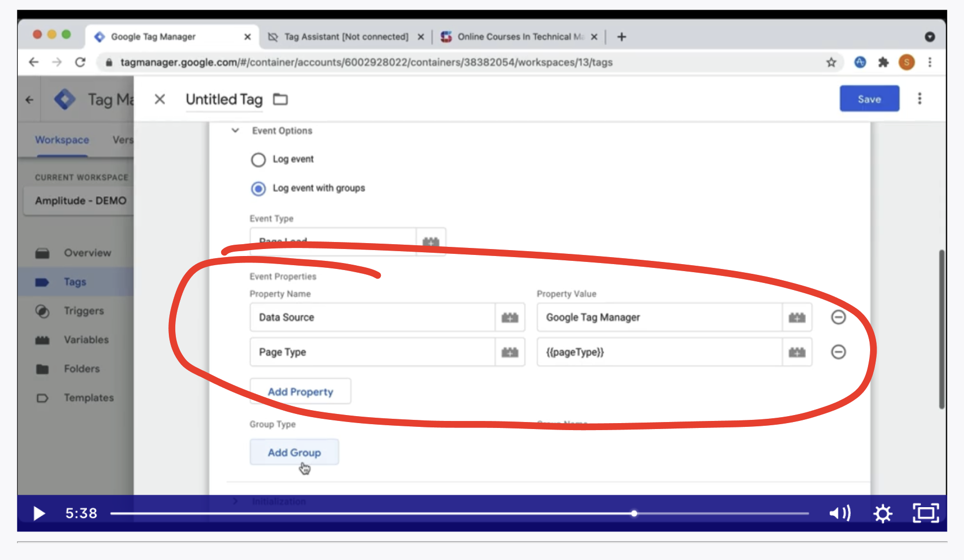Close the Tag Assistant browser tab
Screen dimensions: 964x560
pos(421,37)
